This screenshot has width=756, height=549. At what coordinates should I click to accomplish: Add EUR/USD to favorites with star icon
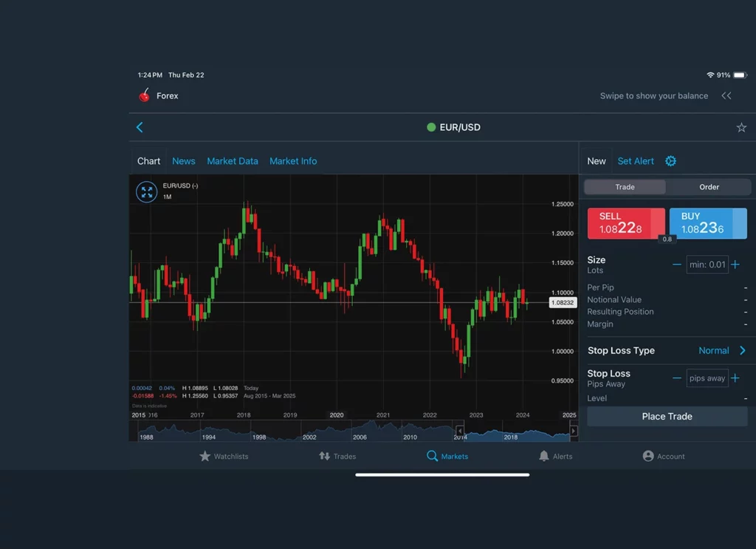point(741,128)
